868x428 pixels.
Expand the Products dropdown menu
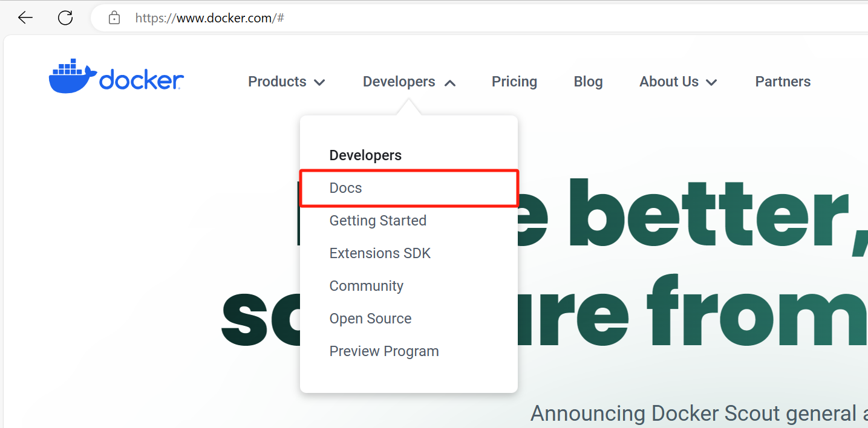[x=287, y=82]
